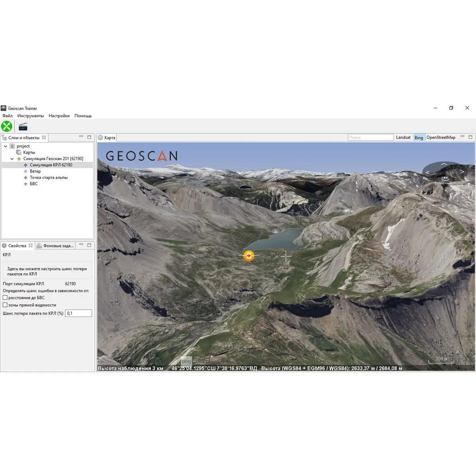Rotate view left with compass arrow
476x476 pixels.
tap(428, 172)
